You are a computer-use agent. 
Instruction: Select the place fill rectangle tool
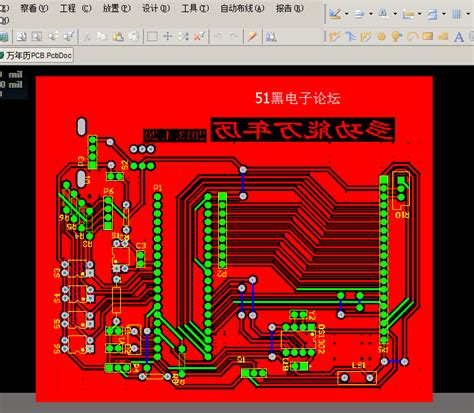click(x=428, y=36)
